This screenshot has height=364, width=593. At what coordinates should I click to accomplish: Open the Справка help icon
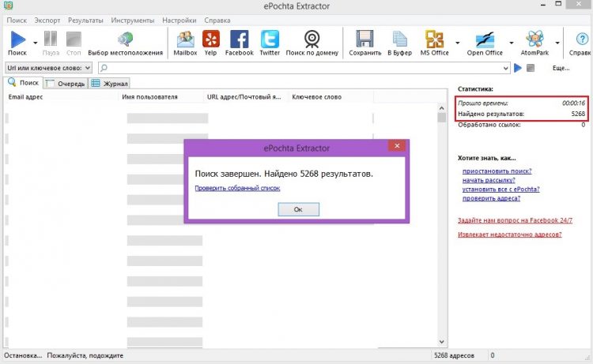[x=583, y=39]
